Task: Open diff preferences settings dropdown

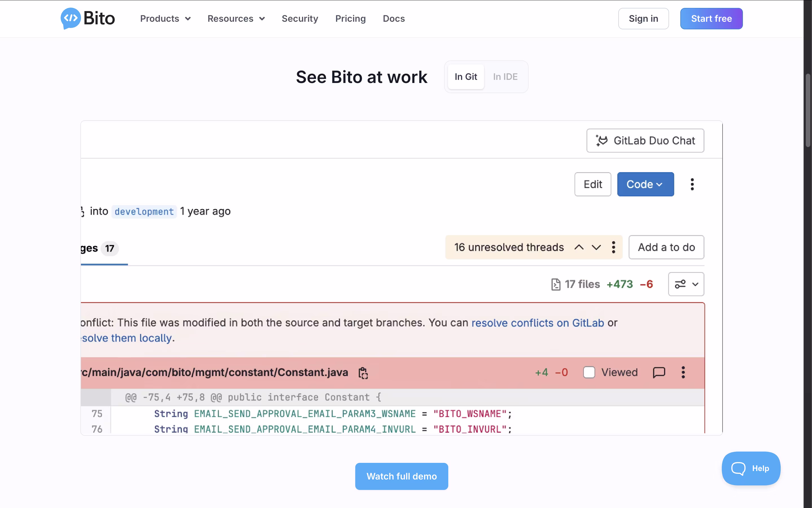Action: [x=686, y=284]
